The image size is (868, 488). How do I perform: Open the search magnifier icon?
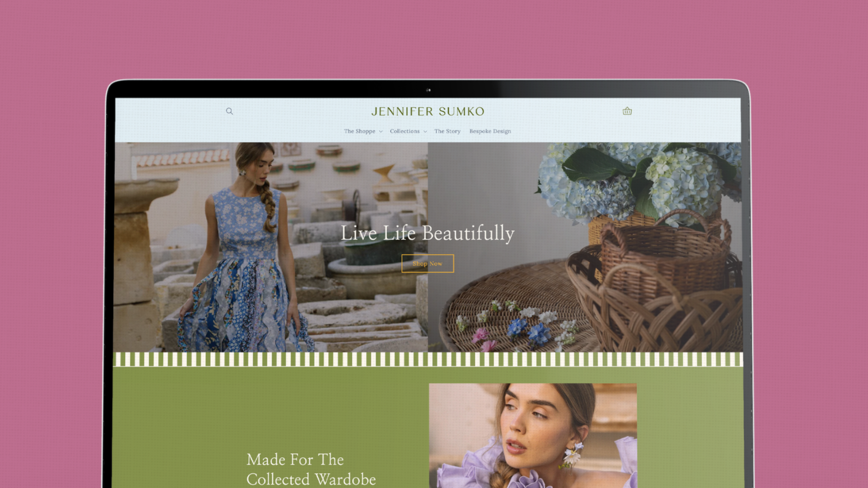[x=229, y=111]
